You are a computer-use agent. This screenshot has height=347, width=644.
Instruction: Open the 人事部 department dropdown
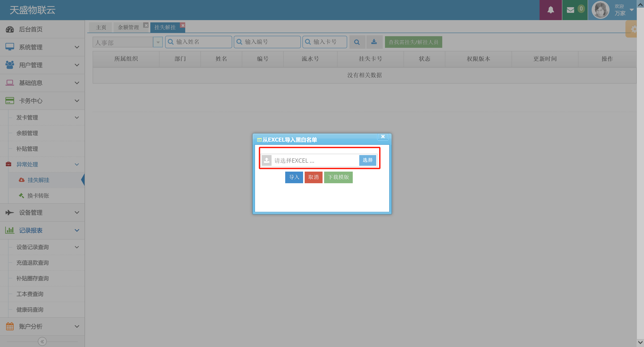pos(158,42)
